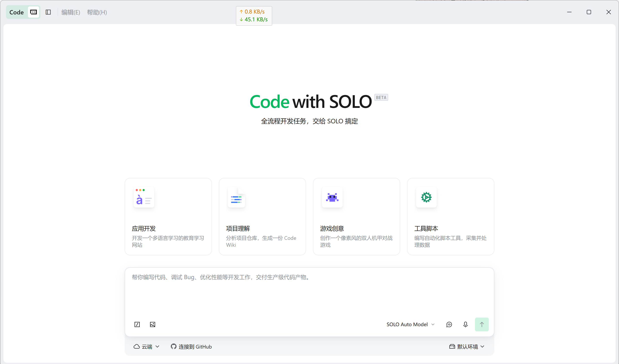Click the 编写自动化脚本工具，采集并处理数据 description
Screen dimensions: 619x364
pos(450,242)
